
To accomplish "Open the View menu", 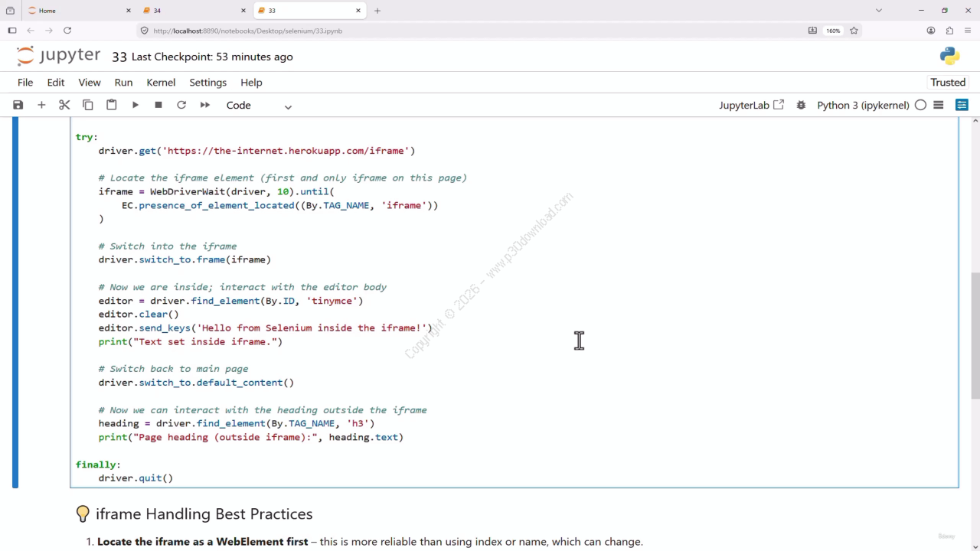I will [x=90, y=83].
